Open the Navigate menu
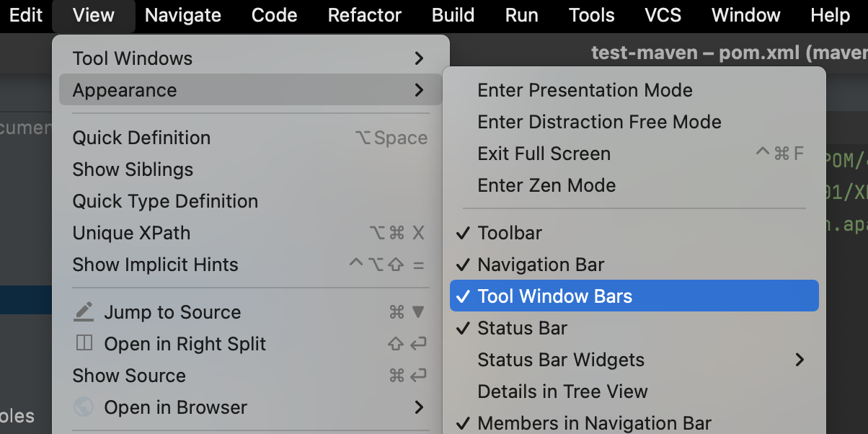This screenshot has width=868, height=434. pyautogui.click(x=182, y=15)
